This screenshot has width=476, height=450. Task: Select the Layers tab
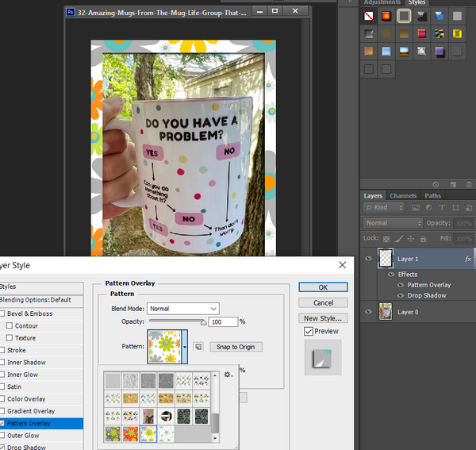coord(373,196)
